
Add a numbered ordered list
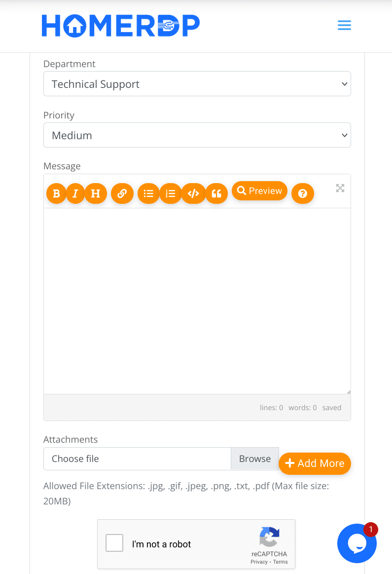tap(171, 193)
